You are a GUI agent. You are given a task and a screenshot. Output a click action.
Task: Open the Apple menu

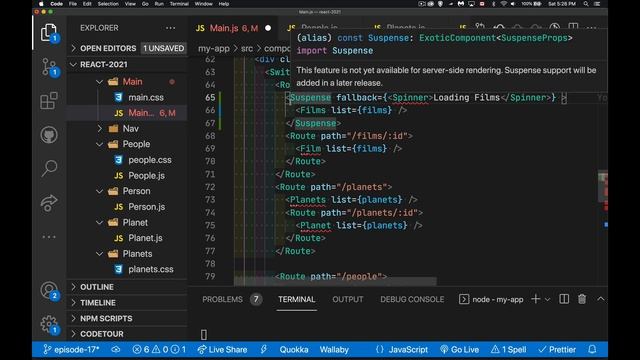[x=41, y=4]
